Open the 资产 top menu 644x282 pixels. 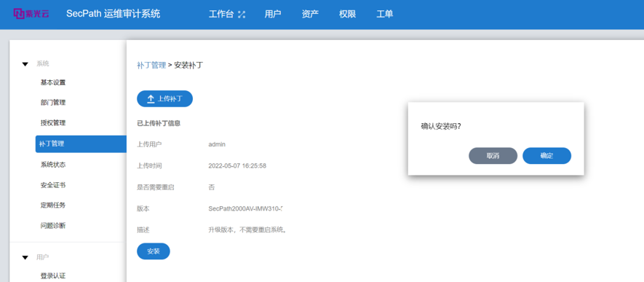pos(310,14)
